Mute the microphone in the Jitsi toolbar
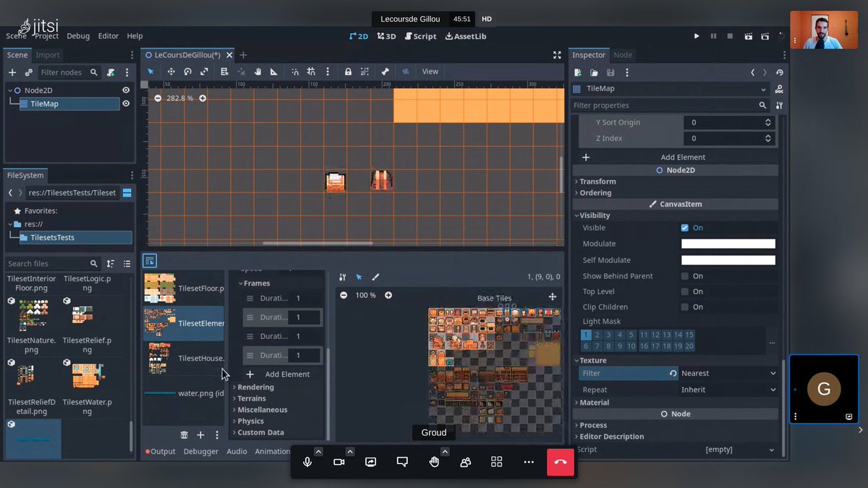Image resolution: width=868 pixels, height=488 pixels. (307, 461)
